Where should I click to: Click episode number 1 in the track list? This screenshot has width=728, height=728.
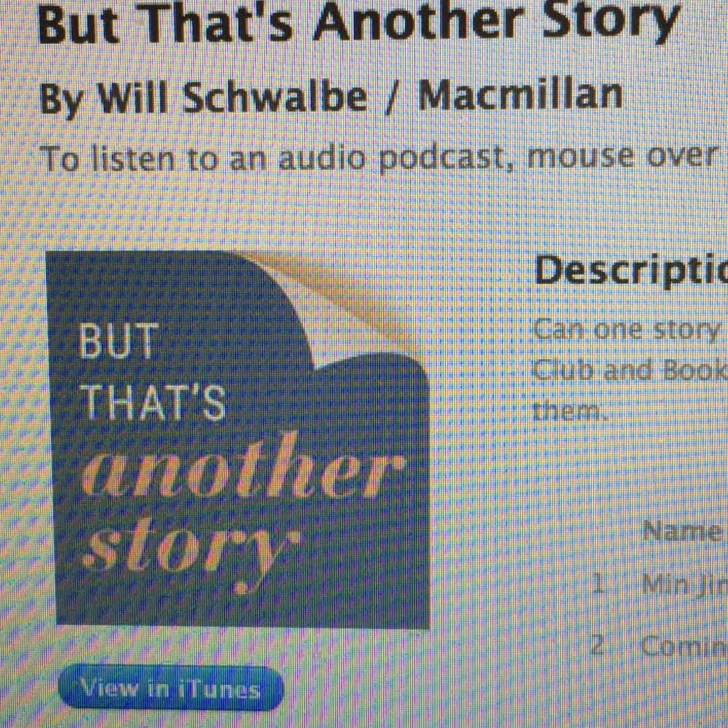pyautogui.click(x=599, y=583)
